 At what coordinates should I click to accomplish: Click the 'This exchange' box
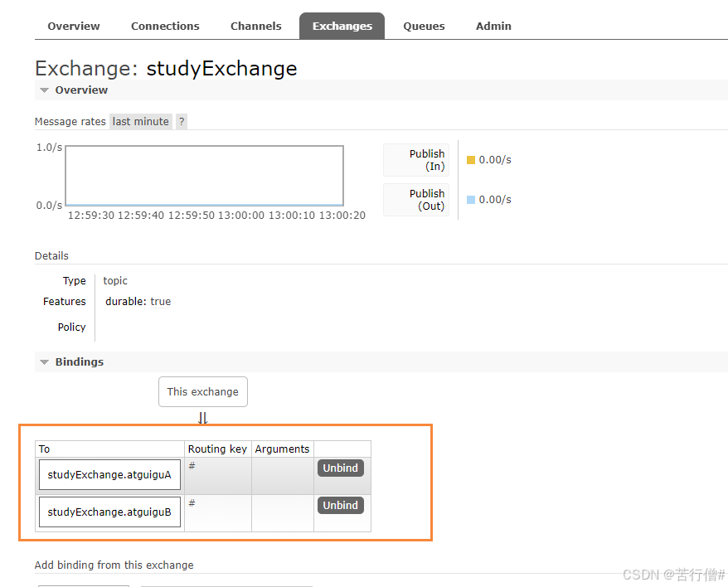point(203,391)
